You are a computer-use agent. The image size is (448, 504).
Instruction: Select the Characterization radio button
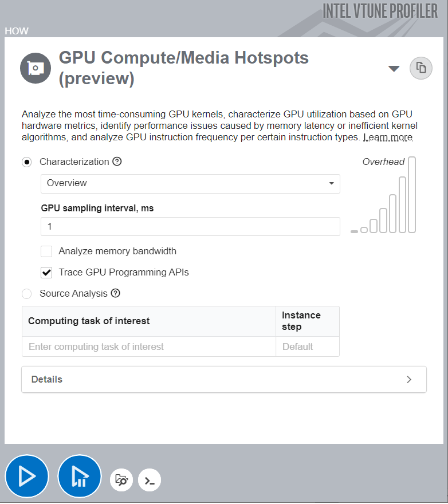27,162
